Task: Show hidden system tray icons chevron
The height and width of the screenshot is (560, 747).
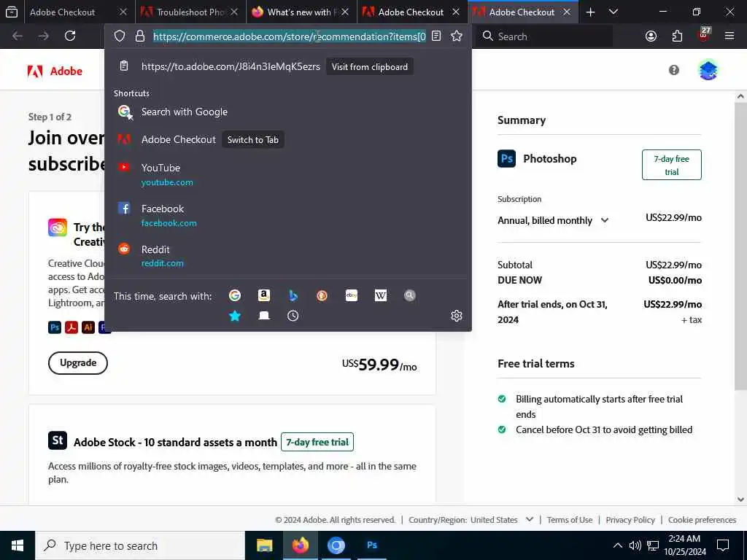Action: (x=617, y=545)
